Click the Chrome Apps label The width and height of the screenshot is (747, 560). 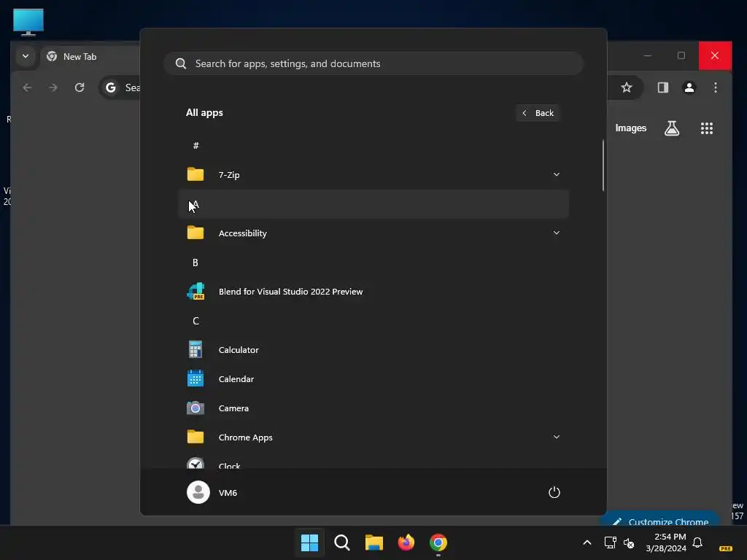pos(245,437)
